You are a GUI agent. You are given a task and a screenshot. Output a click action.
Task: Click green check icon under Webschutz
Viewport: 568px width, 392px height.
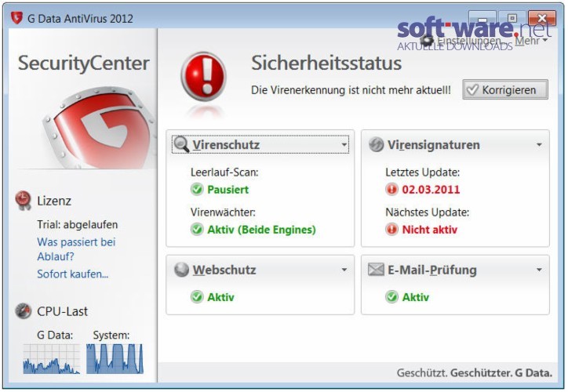tap(197, 297)
